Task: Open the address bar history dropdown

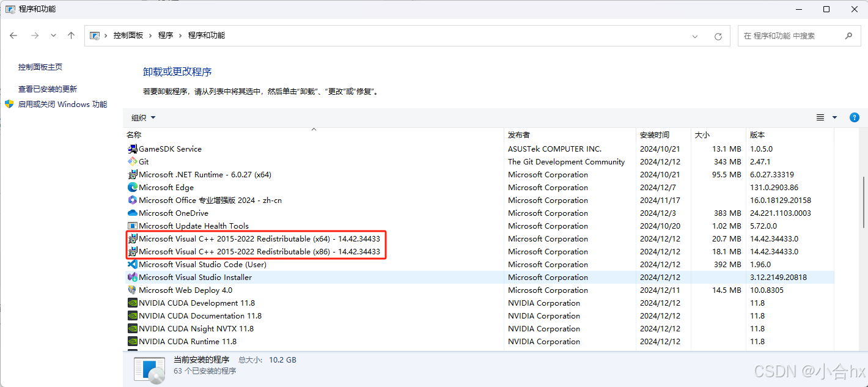Action: 695,35
